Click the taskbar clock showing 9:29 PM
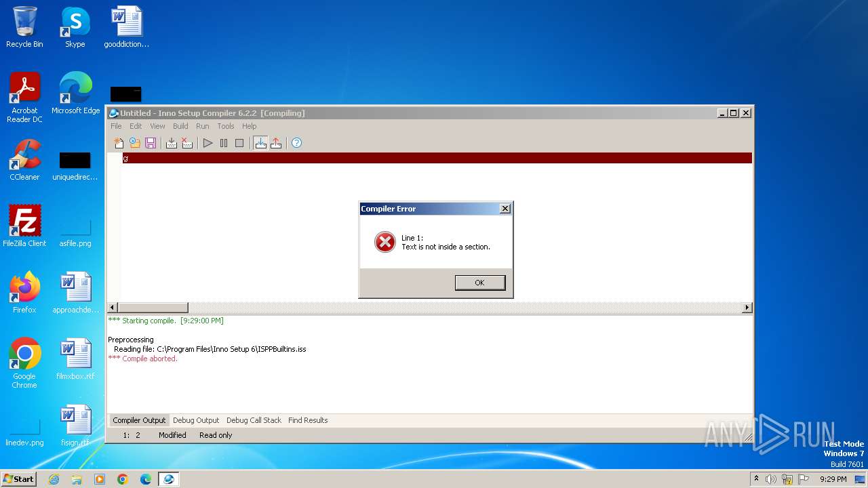Viewport: 868px width, 488px height. 833,479
